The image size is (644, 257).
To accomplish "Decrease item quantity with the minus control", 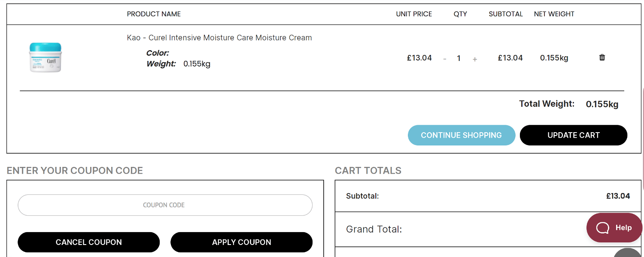I will 445,59.
